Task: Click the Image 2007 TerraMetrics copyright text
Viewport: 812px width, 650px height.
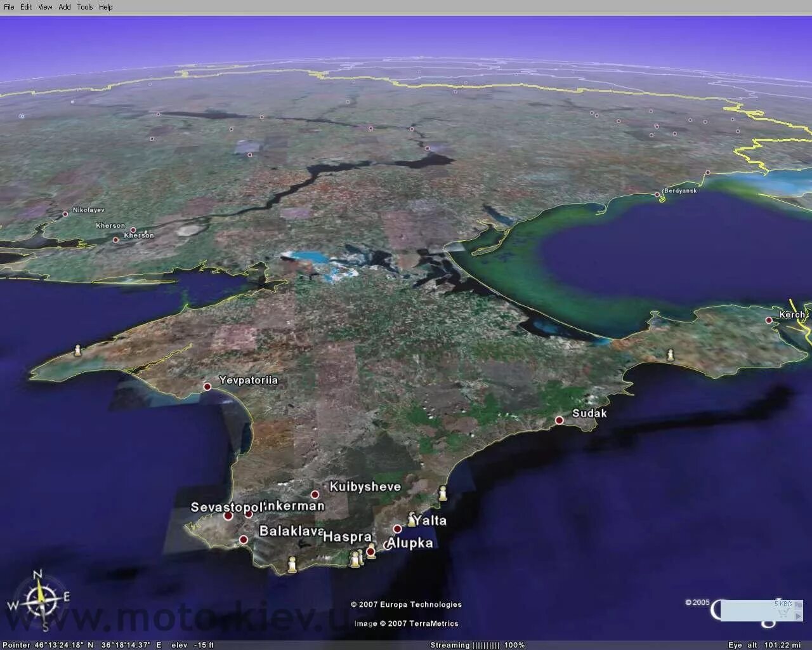Action: pos(406,623)
